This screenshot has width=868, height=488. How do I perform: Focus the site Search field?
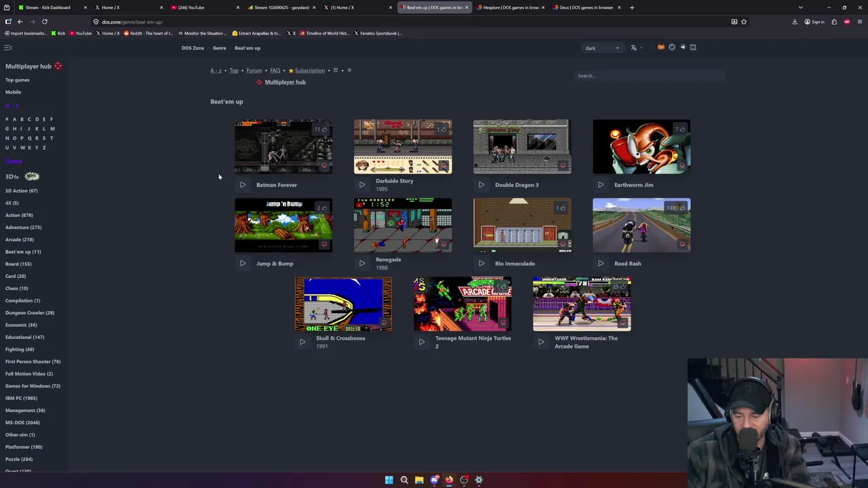pyautogui.click(x=649, y=76)
